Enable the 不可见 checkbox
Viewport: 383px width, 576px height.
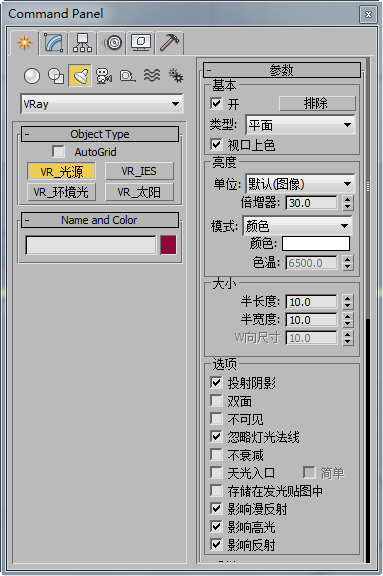(216, 419)
